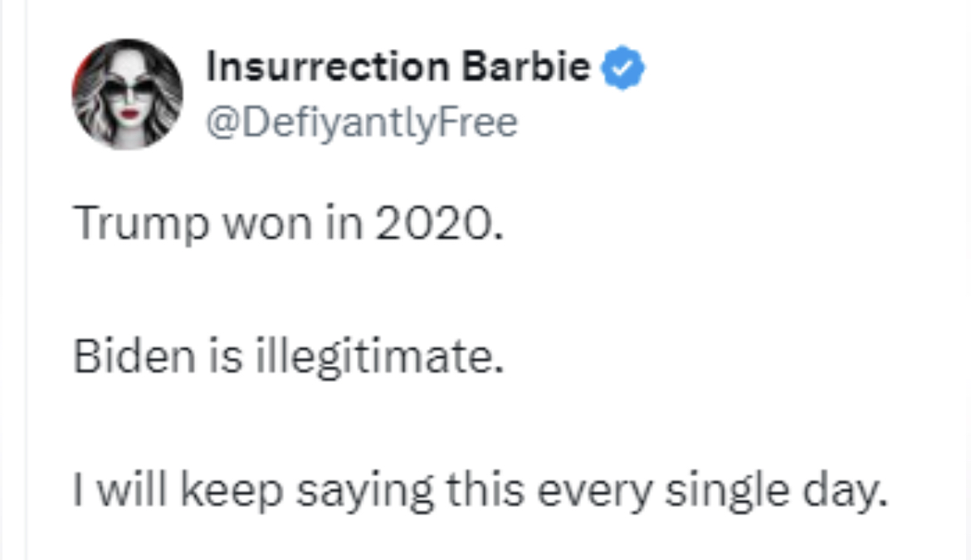This screenshot has width=971, height=560.
Task: Click the word "Insurrection" in the display name
Action: (327, 68)
